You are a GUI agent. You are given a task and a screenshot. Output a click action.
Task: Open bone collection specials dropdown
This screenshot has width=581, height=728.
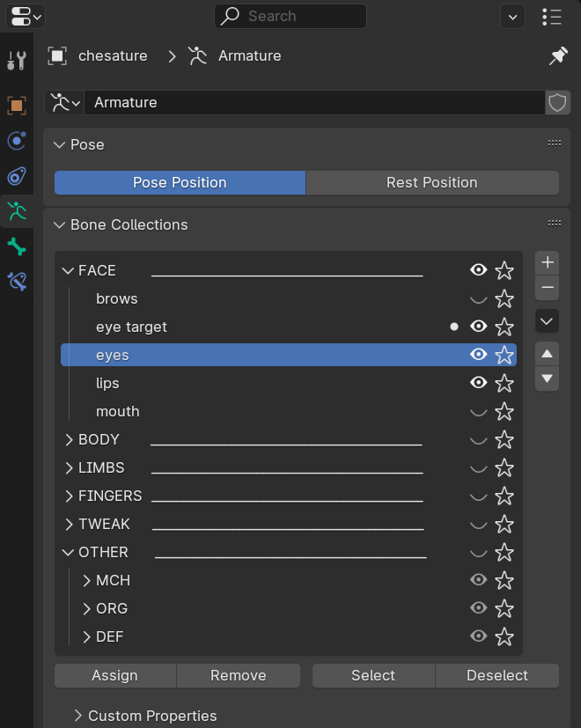click(x=548, y=320)
